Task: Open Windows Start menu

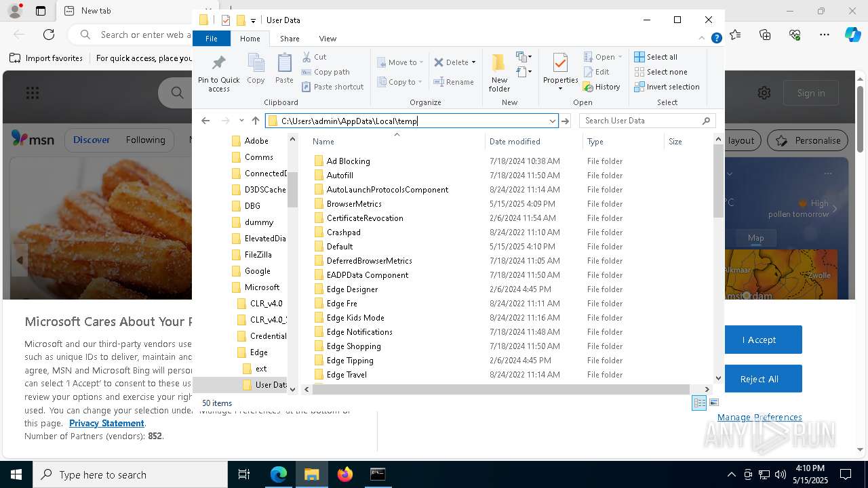Action: pos(16,474)
